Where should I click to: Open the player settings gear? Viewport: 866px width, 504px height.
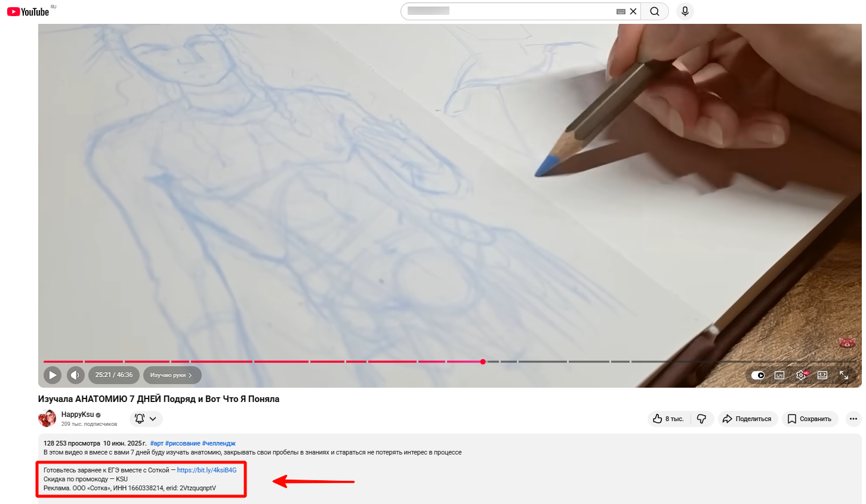[x=801, y=375]
